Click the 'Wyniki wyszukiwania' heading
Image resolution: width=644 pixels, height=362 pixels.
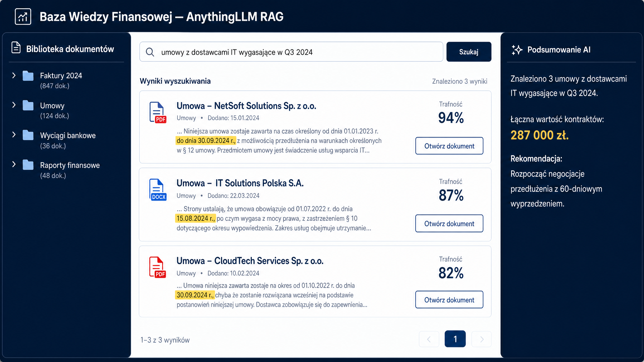tap(175, 81)
